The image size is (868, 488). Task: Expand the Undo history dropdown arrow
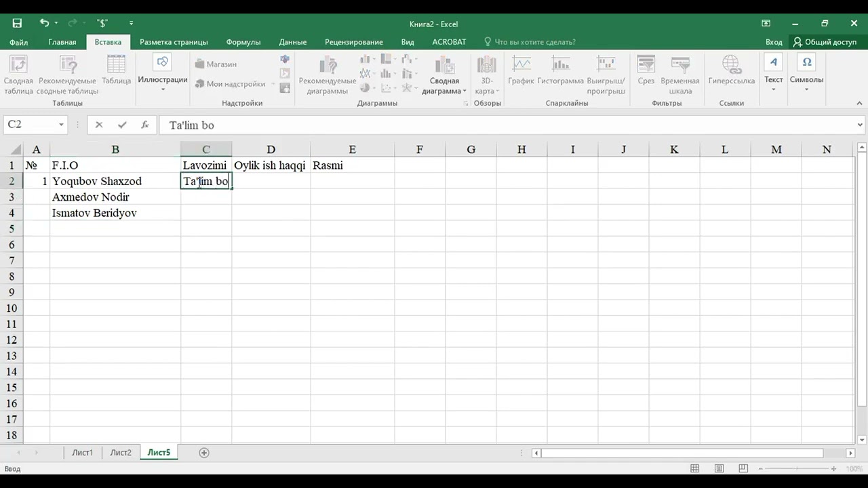click(56, 23)
